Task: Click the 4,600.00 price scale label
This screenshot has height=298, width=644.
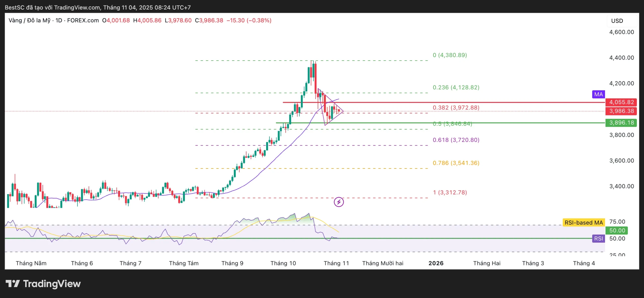Action: 621,32
